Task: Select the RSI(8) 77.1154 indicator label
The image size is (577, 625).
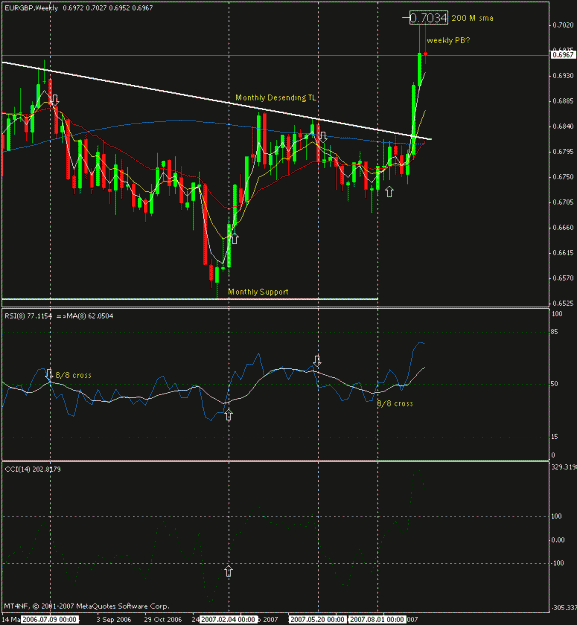Action: (28, 316)
